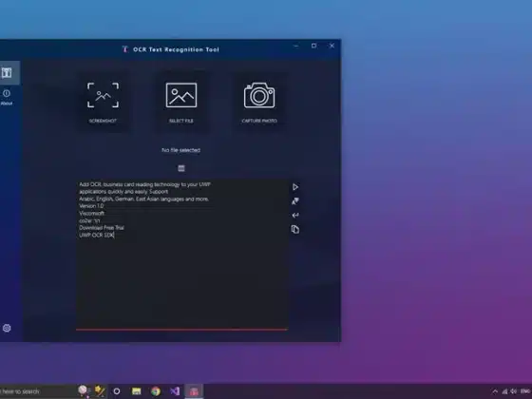The width and height of the screenshot is (532, 399).
Task: Open Cortana circle on the taskbar
Action: click(116, 391)
